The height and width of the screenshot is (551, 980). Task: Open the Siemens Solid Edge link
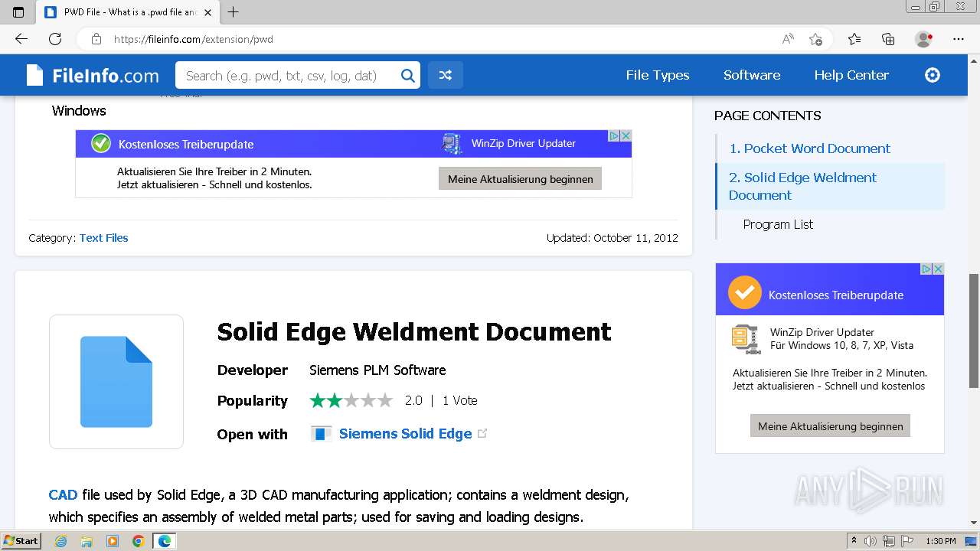click(x=405, y=434)
